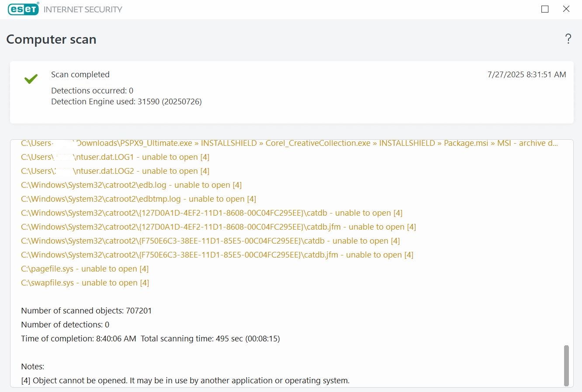The width and height of the screenshot is (582, 392).
Task: Select the F750E6C3 catdb.jfm log entry
Action: (x=217, y=255)
